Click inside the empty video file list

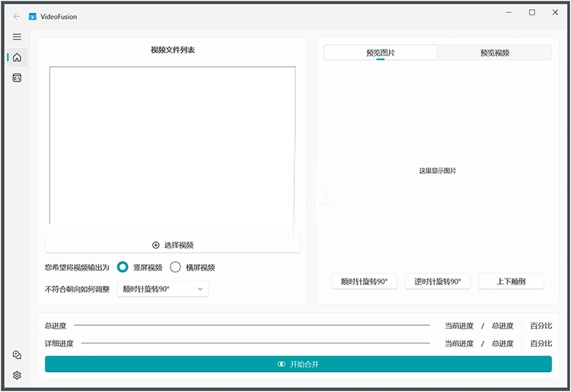[173, 145]
